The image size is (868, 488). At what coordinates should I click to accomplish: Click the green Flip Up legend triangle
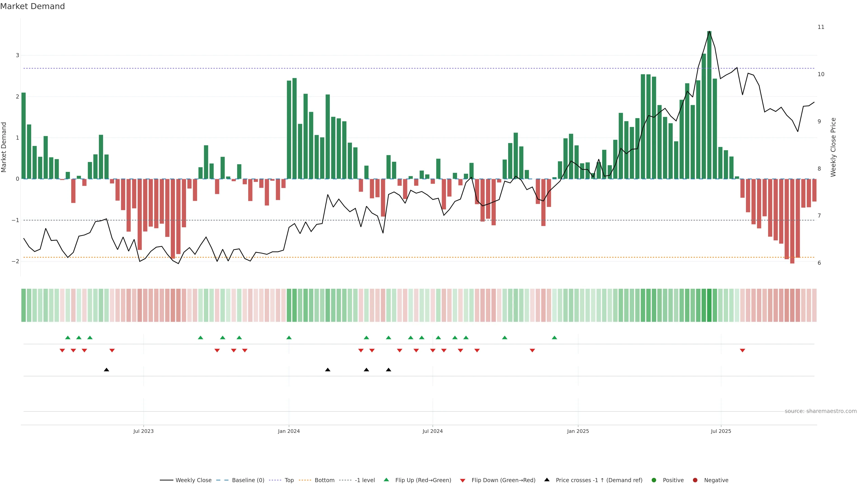coord(387,480)
